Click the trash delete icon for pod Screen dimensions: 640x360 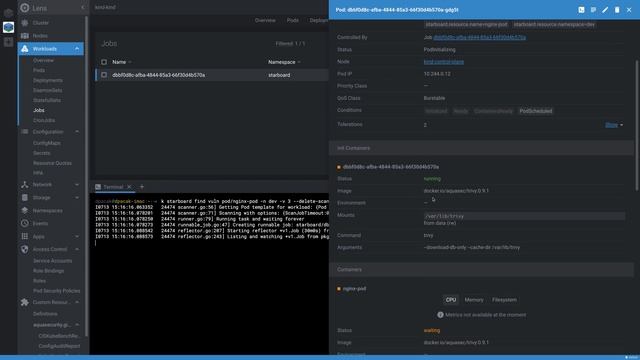click(x=617, y=10)
